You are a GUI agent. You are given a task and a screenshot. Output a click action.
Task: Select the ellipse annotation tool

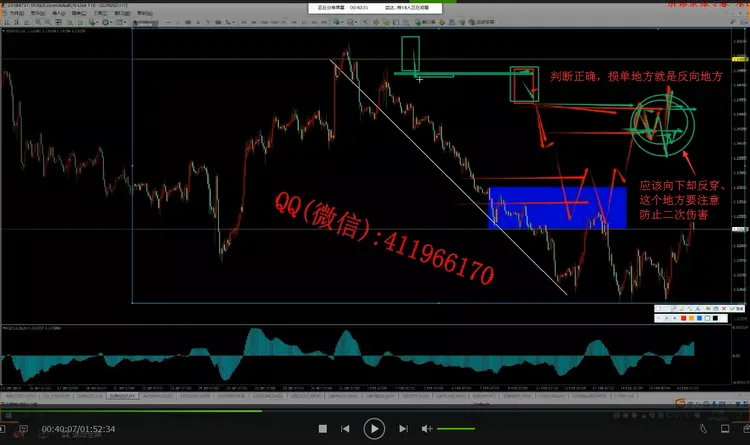click(x=666, y=309)
